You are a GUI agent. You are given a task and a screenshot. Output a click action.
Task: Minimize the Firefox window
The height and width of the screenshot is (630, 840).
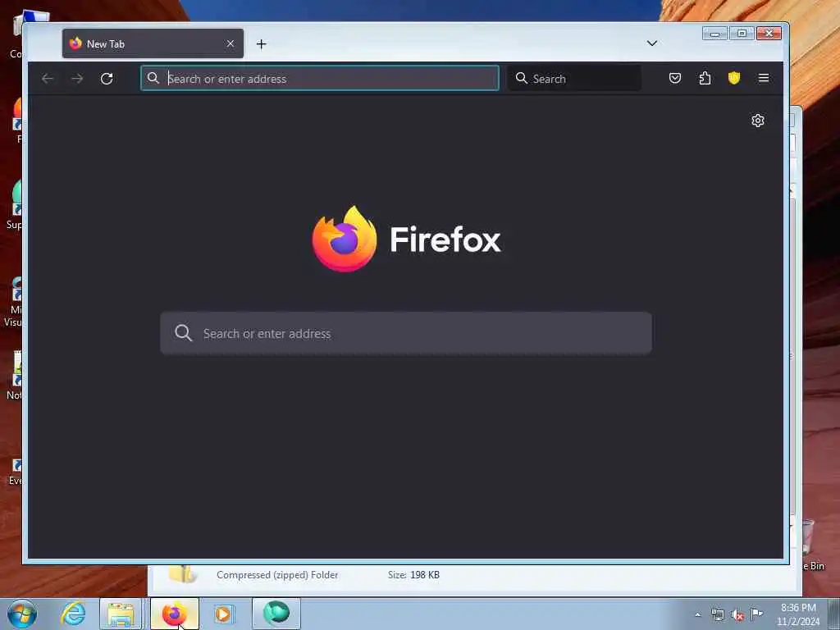[x=714, y=34]
